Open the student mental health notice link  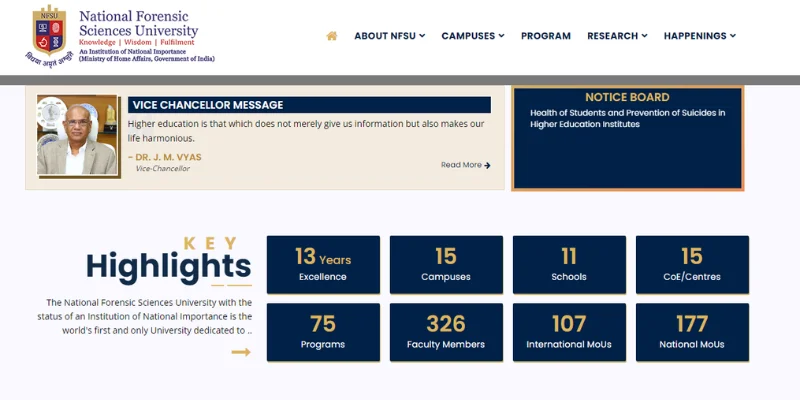pos(627,119)
